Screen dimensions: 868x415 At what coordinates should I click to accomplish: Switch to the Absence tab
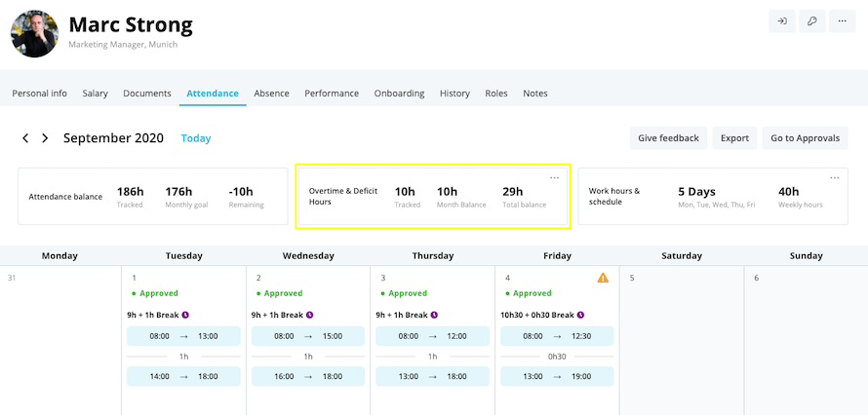click(271, 94)
